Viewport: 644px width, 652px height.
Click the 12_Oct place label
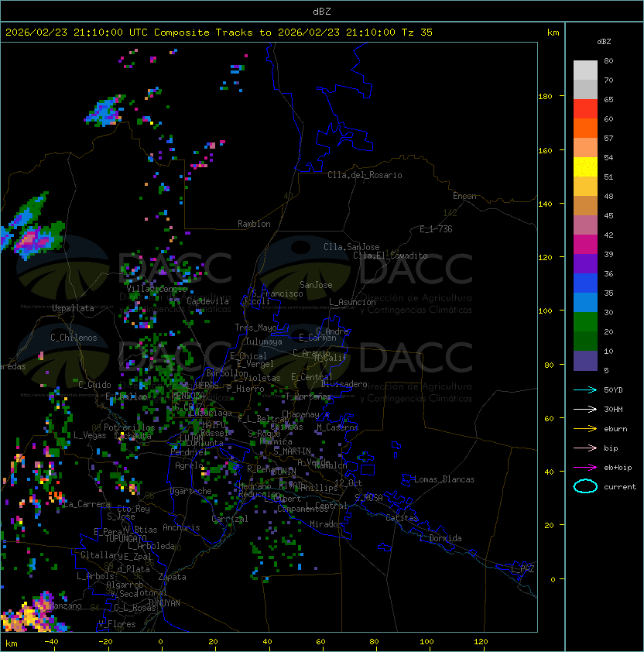348,483
